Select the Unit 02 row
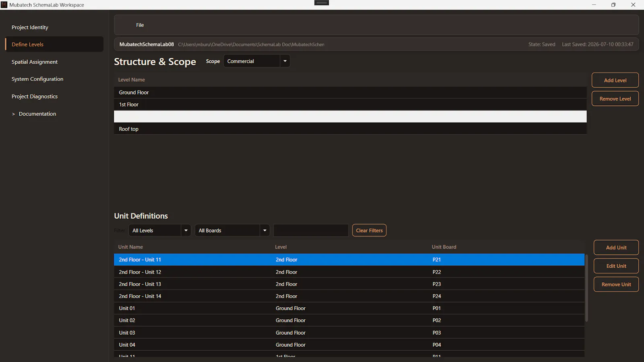 click(349, 321)
